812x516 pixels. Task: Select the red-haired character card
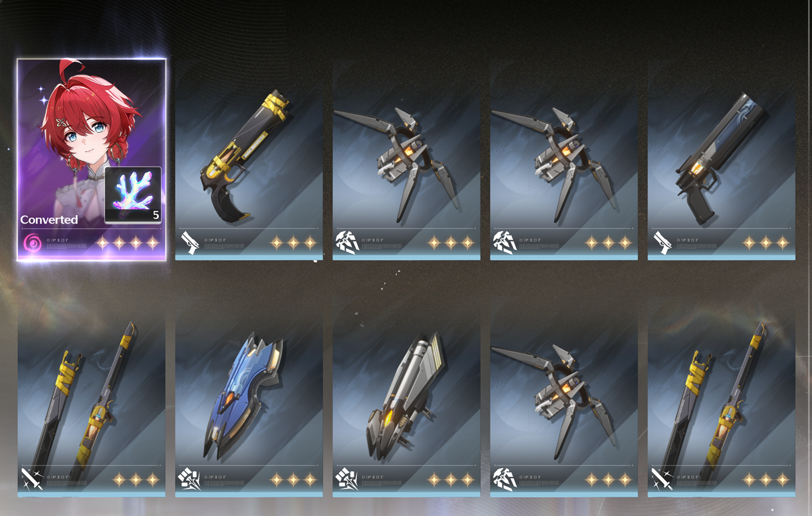pyautogui.click(x=91, y=160)
